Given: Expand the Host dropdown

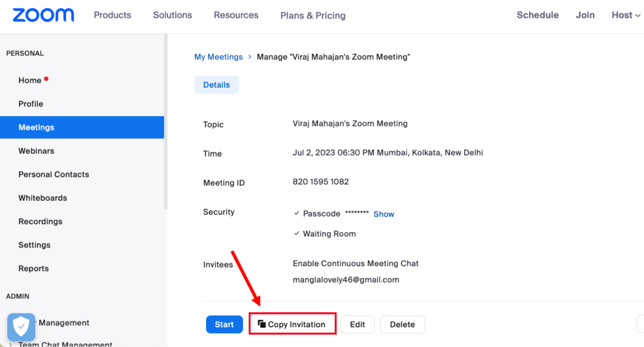Looking at the screenshot, I should (x=626, y=15).
